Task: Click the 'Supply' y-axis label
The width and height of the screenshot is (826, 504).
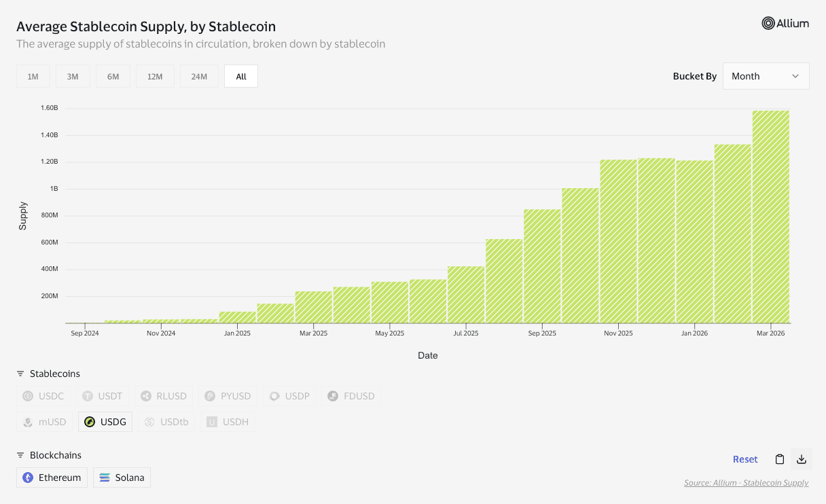Action: pyautogui.click(x=23, y=215)
